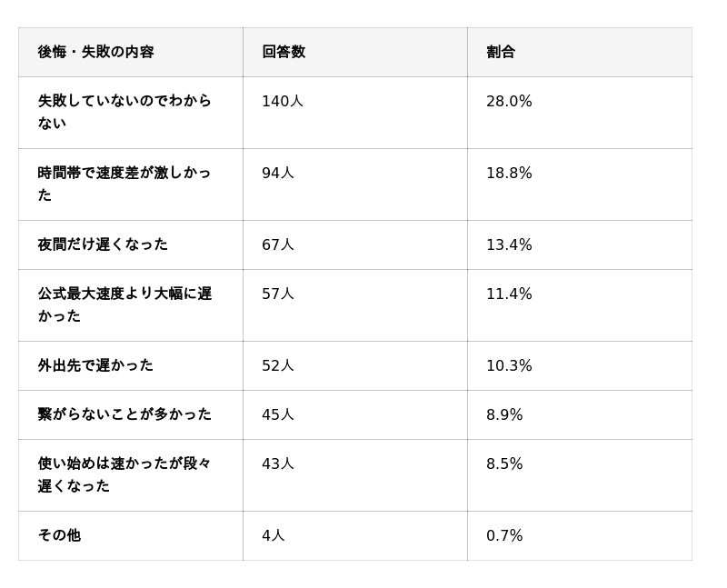Viewport: 727px width, 588px height.
Task: Select the 夜間だけ遅くなった row label
Action: coord(103,244)
